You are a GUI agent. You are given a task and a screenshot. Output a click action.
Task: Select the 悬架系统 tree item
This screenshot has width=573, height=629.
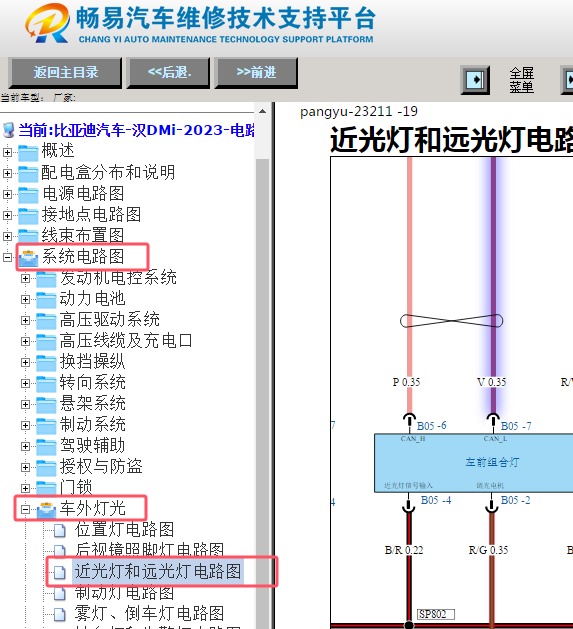[x=93, y=404]
